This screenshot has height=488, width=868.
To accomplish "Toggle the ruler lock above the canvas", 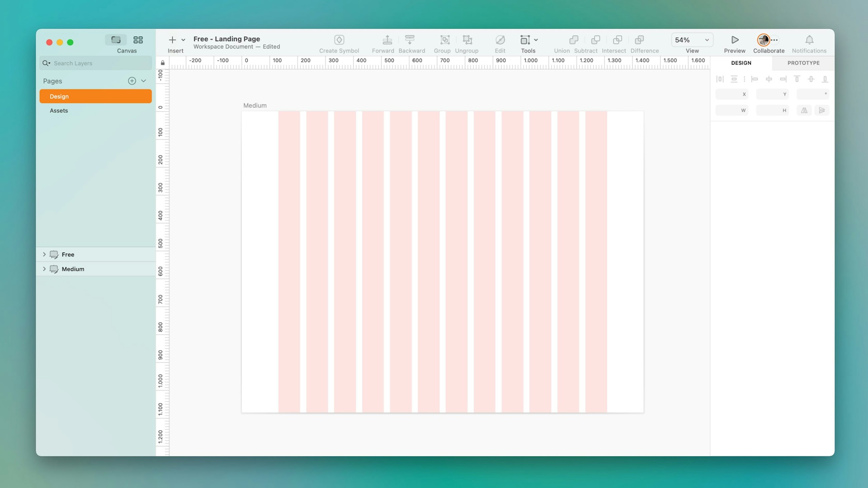I will click(x=163, y=62).
